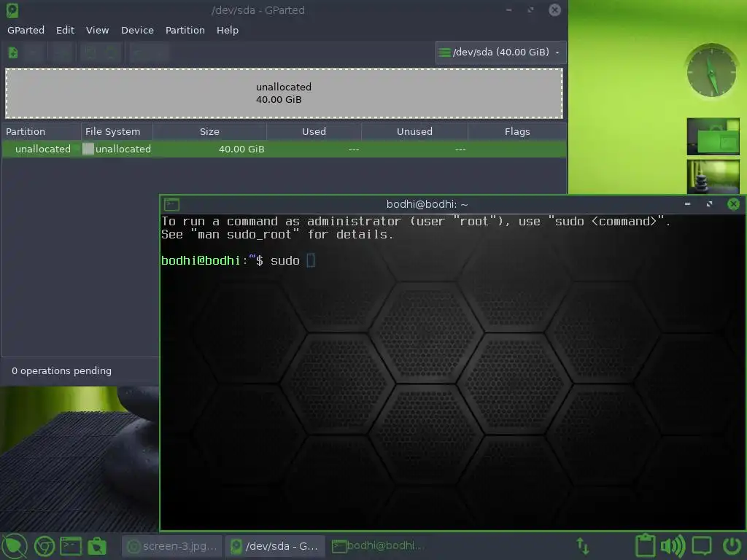Open the clipboard shelf gadget

(645, 545)
